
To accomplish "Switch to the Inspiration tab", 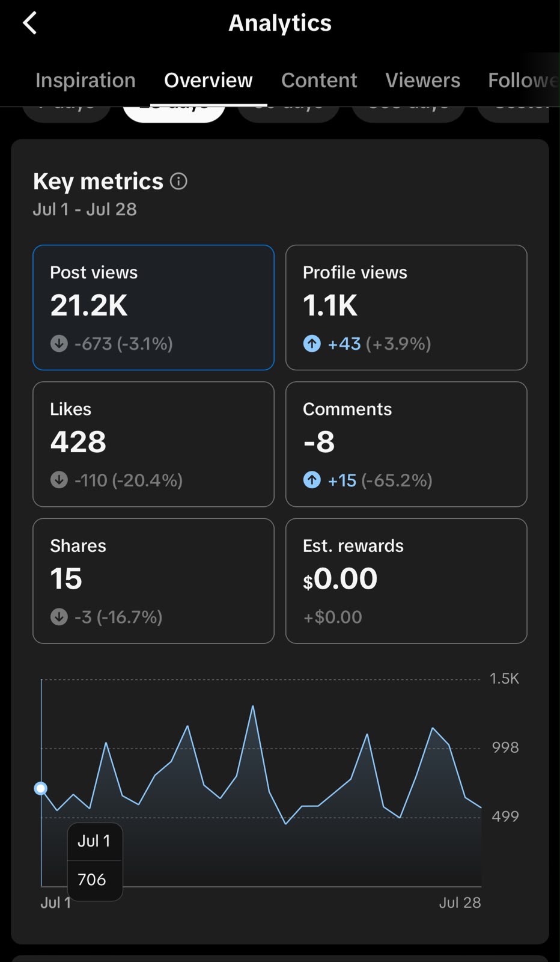I will [85, 81].
